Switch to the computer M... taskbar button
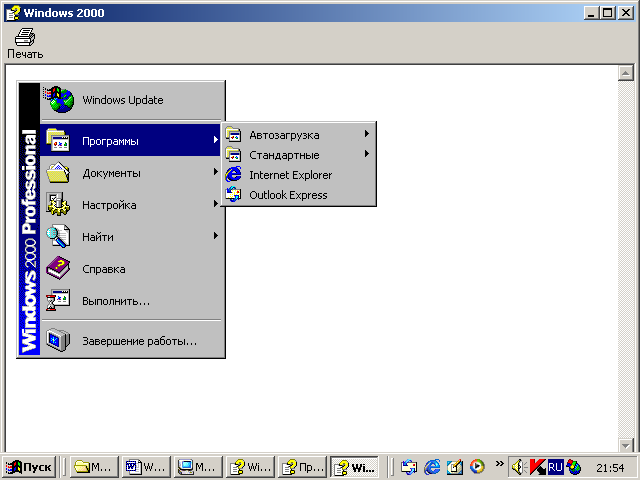The height and width of the screenshot is (480, 640). click(198, 467)
